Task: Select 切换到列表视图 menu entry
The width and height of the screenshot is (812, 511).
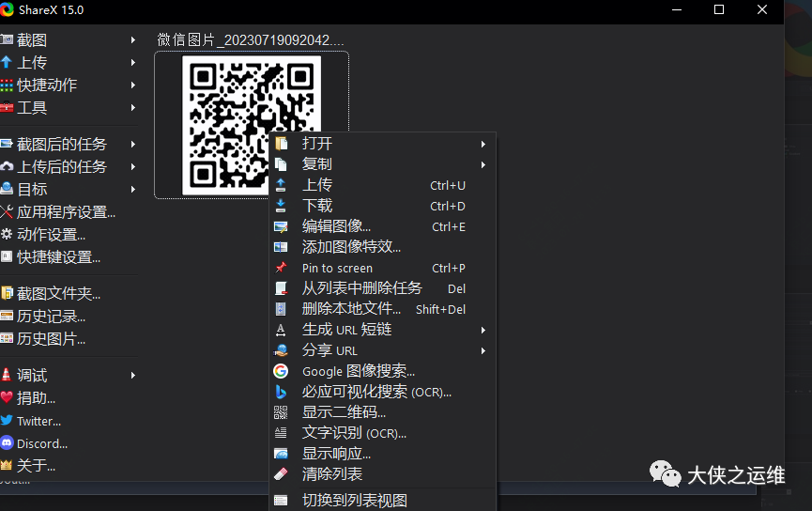Action: [x=383, y=500]
